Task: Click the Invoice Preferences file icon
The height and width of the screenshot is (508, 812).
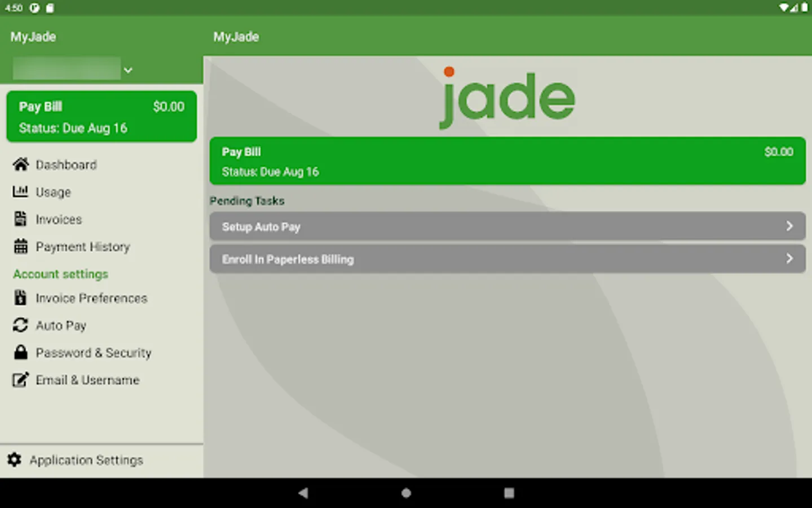Action: 20,297
